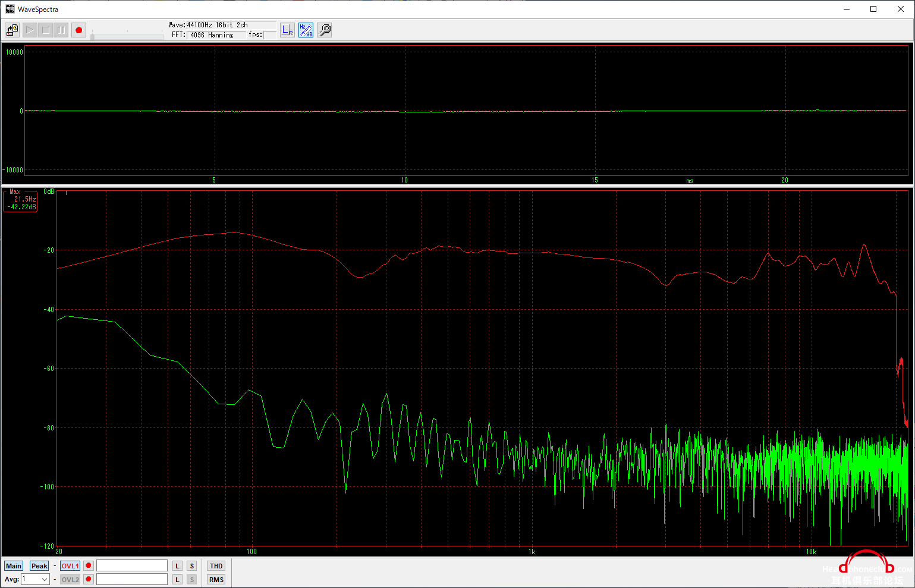Image resolution: width=915 pixels, height=588 pixels.
Task: Click the OVL2 overlay name text field
Action: tap(132, 579)
